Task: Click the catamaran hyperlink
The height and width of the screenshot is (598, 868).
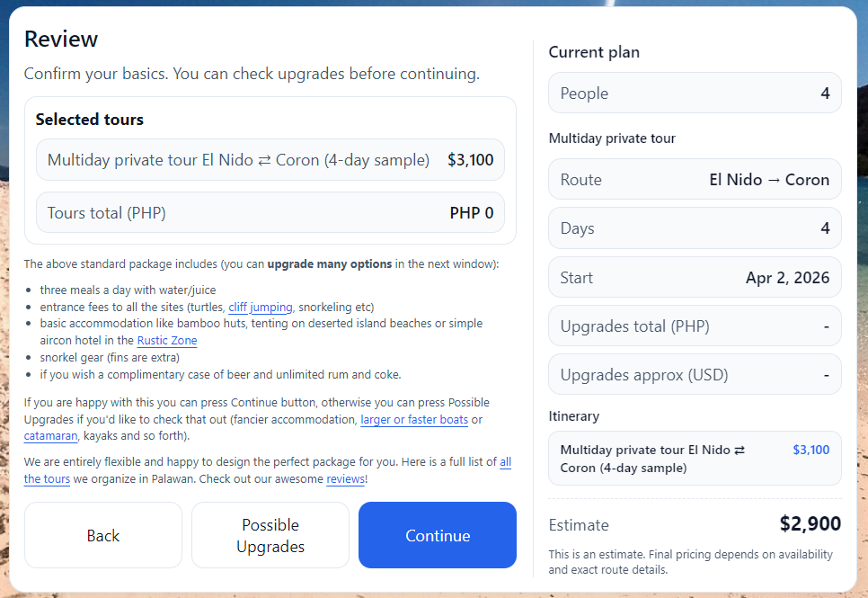Action: click(51, 436)
